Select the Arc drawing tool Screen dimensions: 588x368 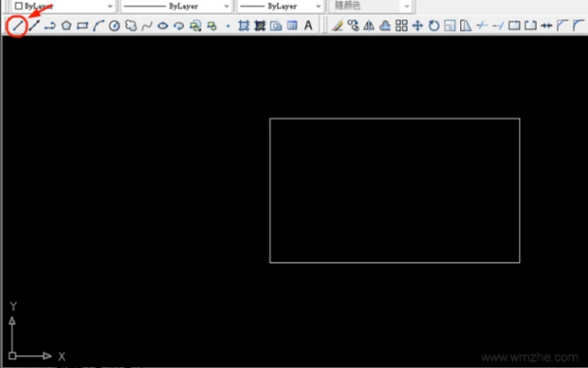pos(98,26)
